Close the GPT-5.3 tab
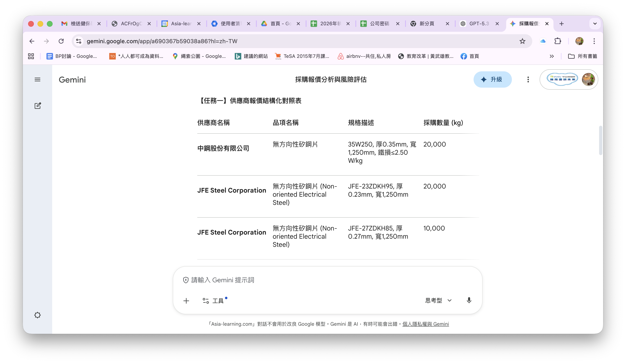Viewport: 626px width, 364px height. coord(497,24)
